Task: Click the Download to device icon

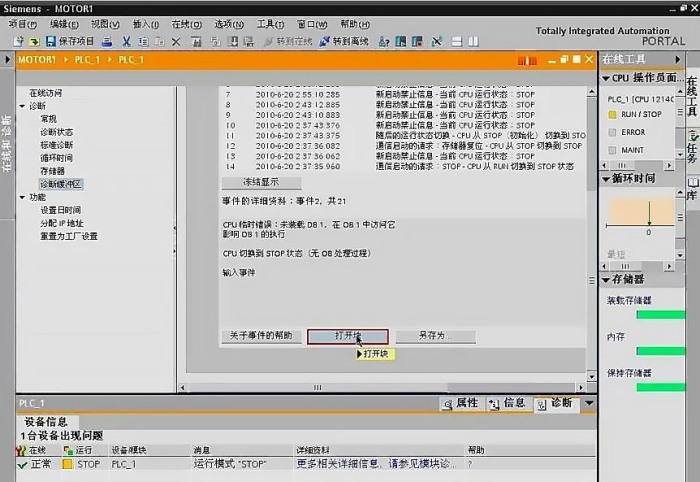Action: coord(233,42)
